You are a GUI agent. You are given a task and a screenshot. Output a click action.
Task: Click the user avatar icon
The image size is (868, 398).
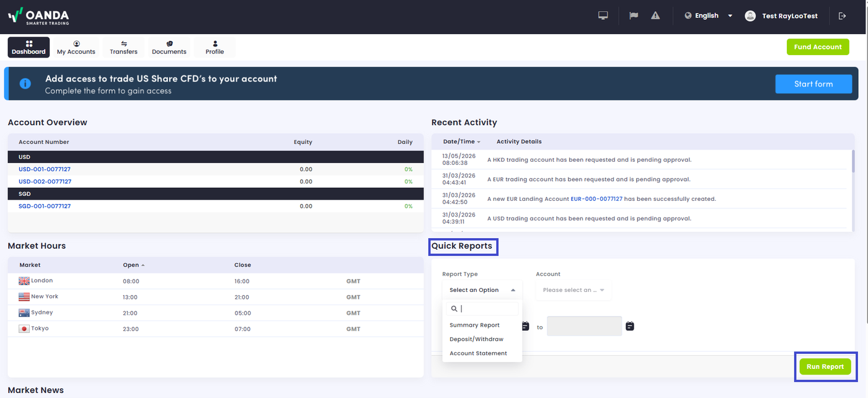pos(750,15)
